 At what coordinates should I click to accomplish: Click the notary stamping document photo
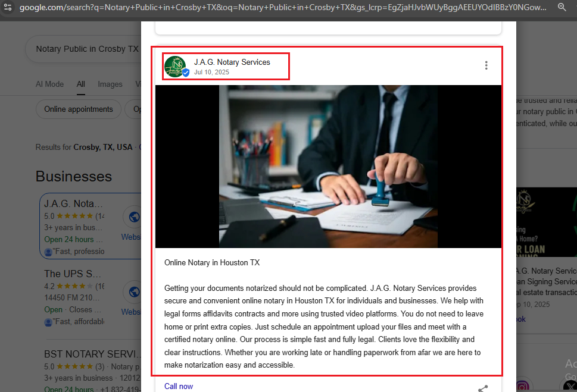328,167
